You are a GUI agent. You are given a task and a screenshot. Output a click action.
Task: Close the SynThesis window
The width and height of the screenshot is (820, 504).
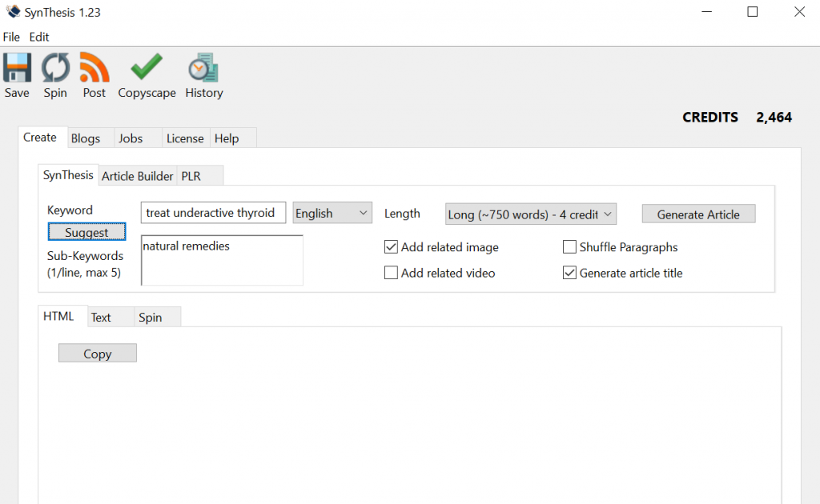[799, 11]
